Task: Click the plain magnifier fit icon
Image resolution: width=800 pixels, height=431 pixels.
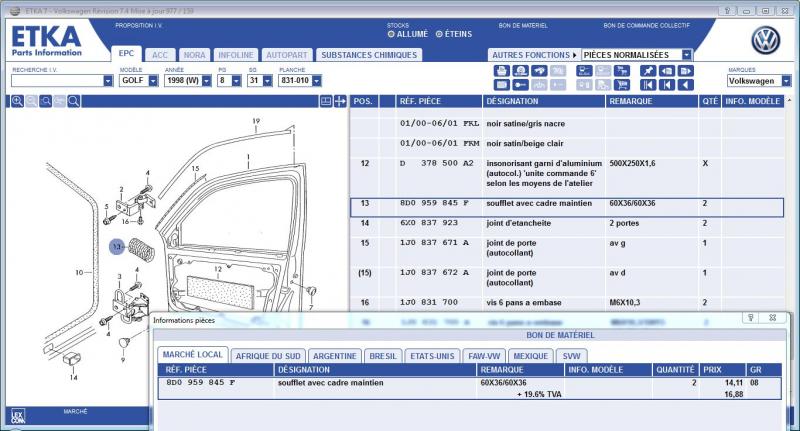Action: (73, 101)
